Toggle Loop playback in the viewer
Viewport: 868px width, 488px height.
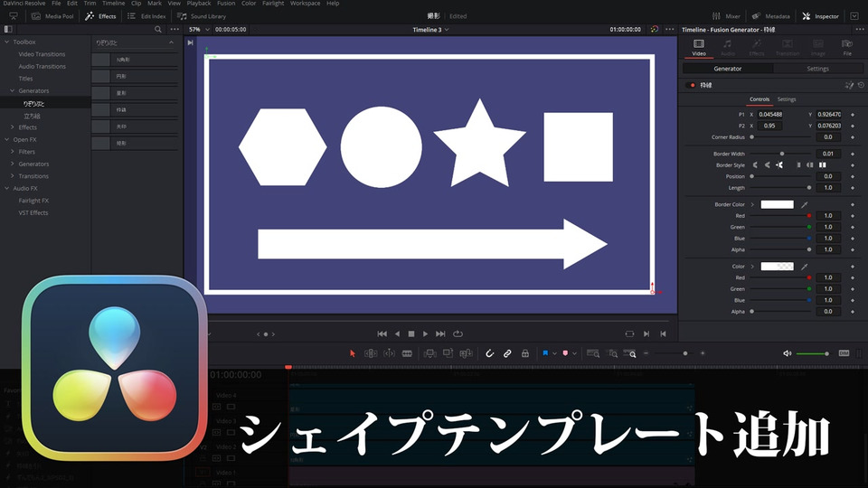458,333
